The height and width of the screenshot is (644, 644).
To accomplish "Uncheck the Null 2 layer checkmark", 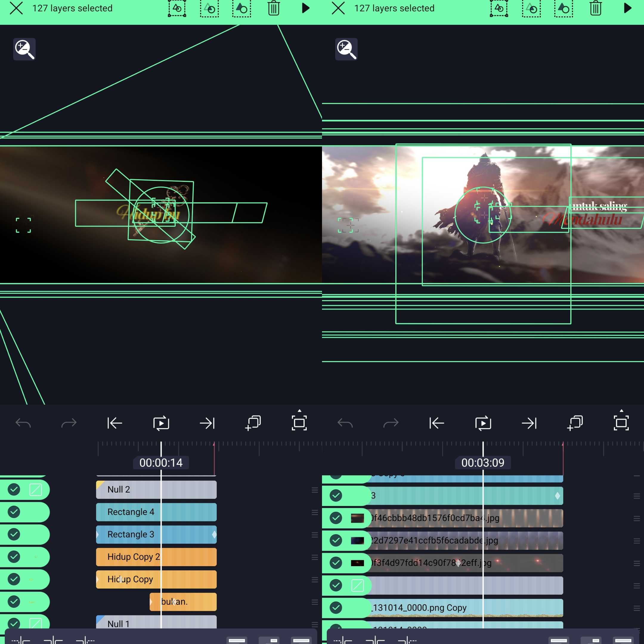I will pyautogui.click(x=14, y=489).
